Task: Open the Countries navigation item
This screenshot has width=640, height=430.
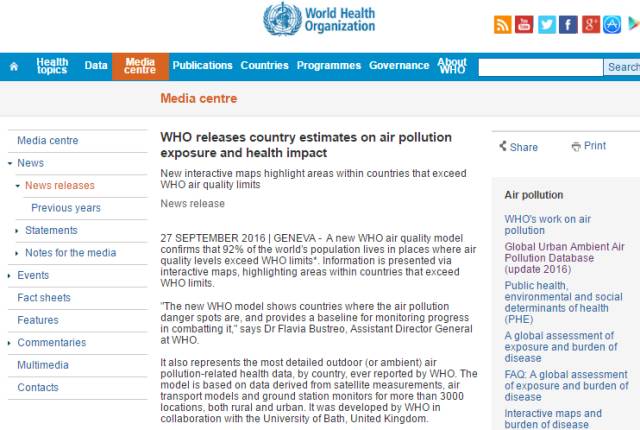Action: click(264, 66)
